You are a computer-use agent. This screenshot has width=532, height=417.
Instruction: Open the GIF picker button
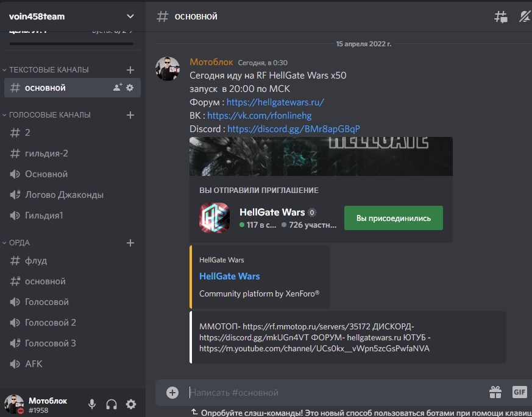click(519, 392)
